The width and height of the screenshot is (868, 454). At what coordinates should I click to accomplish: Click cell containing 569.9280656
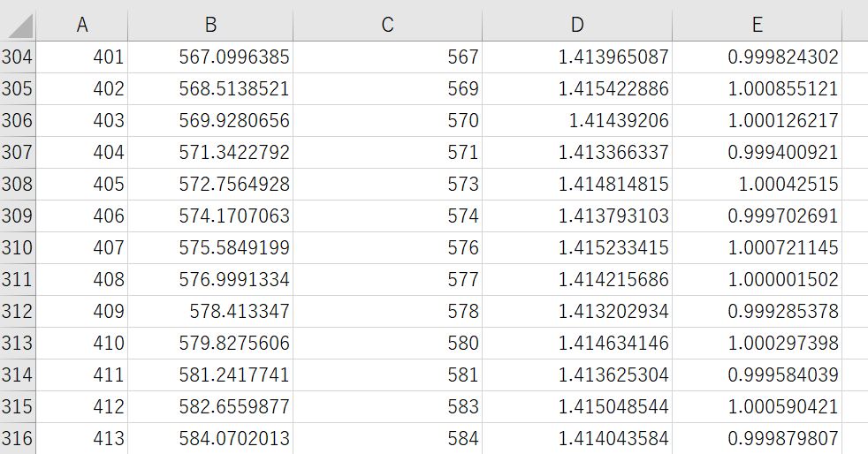[x=210, y=120]
